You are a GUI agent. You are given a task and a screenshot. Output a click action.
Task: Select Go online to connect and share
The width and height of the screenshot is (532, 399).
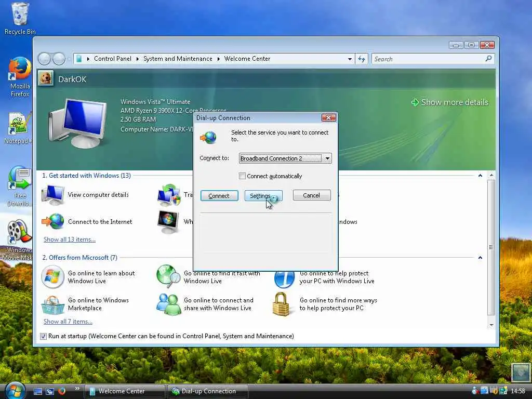coord(219,304)
